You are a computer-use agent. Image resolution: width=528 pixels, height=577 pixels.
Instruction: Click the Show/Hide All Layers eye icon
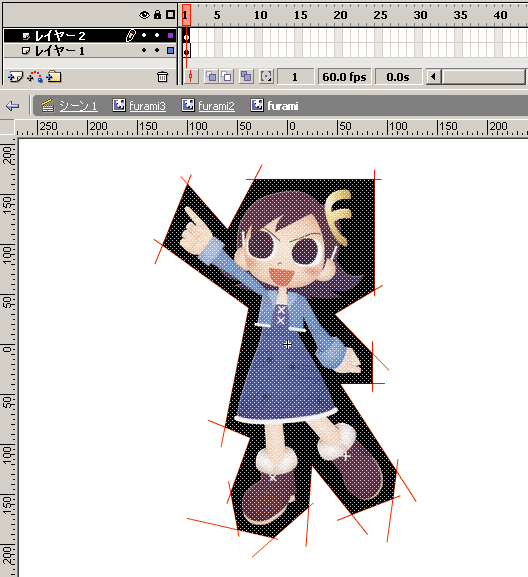tap(144, 15)
